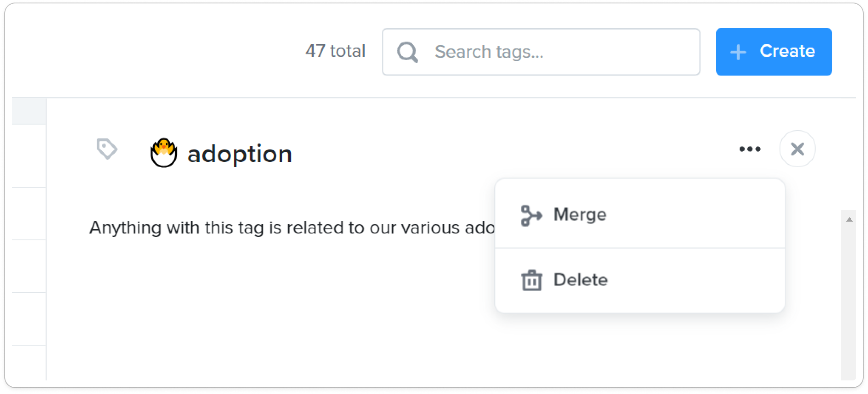Image resolution: width=868 pixels, height=394 pixels.
Task: Click the tag description text
Action: coord(292,228)
